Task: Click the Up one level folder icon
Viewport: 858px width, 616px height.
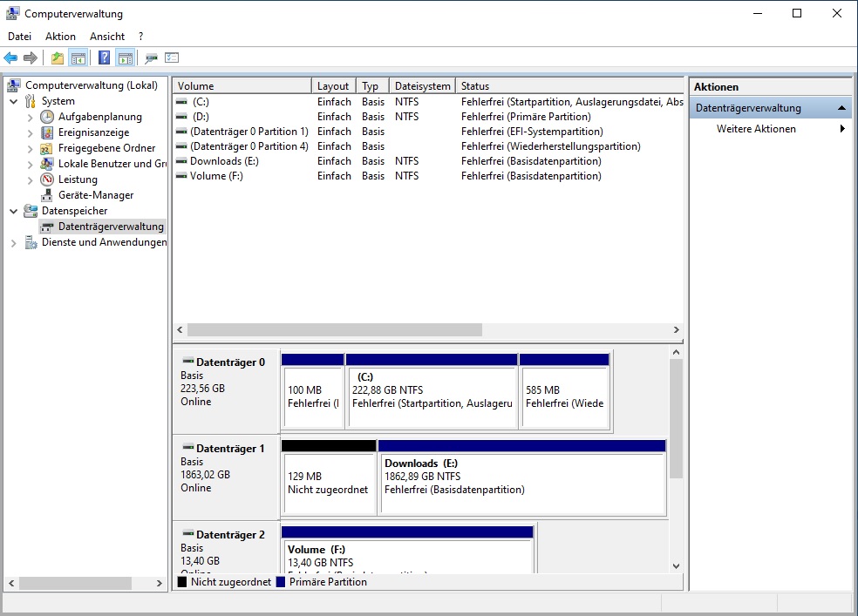Action: [57, 58]
